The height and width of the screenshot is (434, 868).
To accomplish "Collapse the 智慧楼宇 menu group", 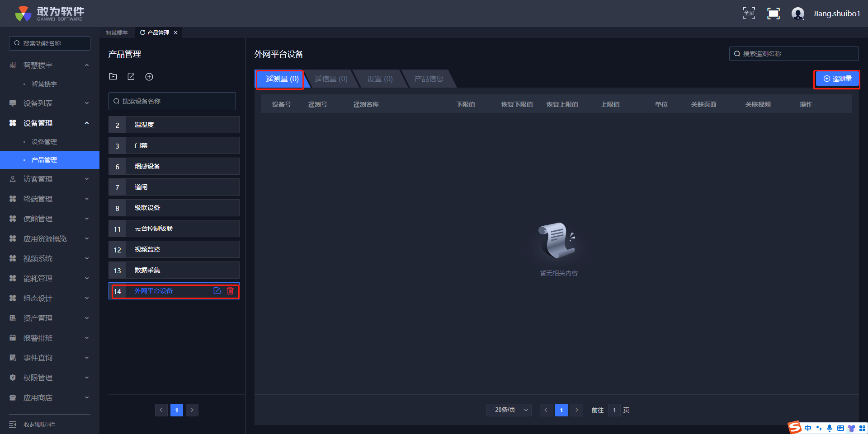I will (x=87, y=65).
